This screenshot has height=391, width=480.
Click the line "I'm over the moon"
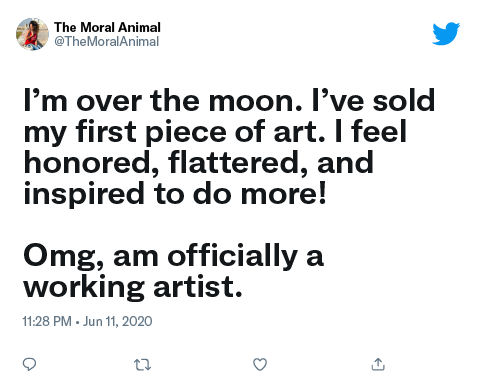tap(163, 100)
